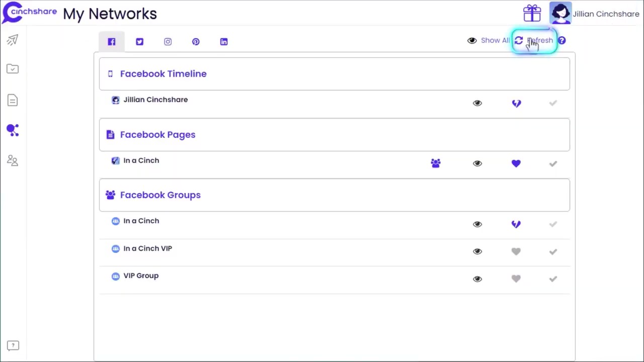
Task: Select In a Cinch page name
Action: click(x=141, y=160)
